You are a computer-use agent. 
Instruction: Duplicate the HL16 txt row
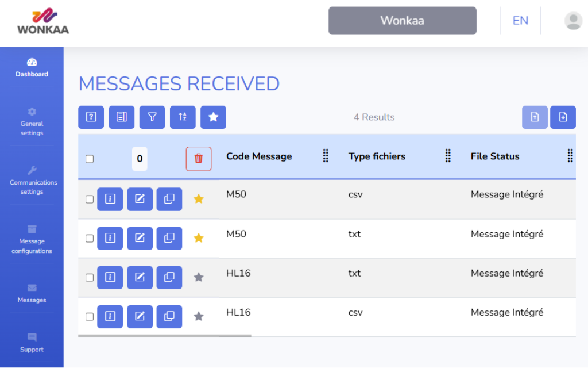[169, 278]
